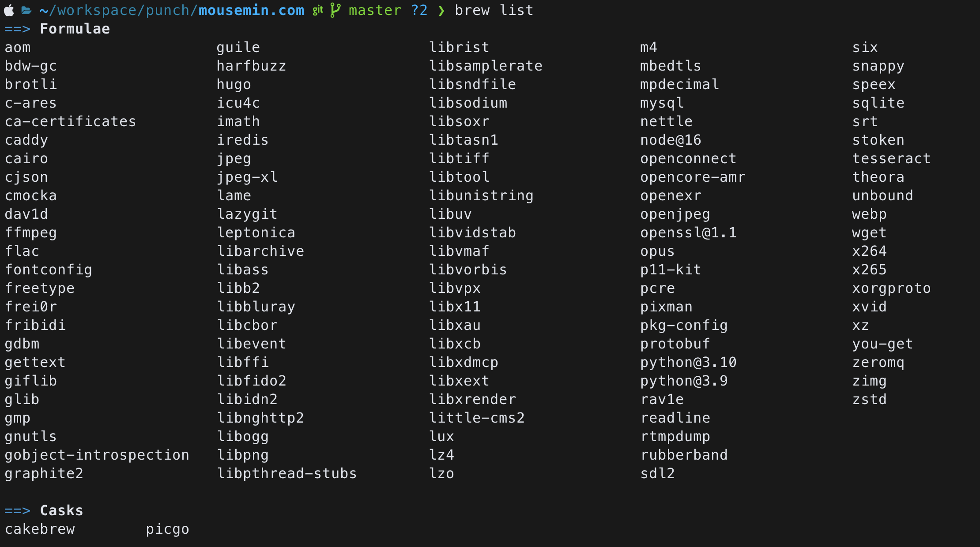Click the small git label icon
This screenshot has width=980, height=547.
318,10
